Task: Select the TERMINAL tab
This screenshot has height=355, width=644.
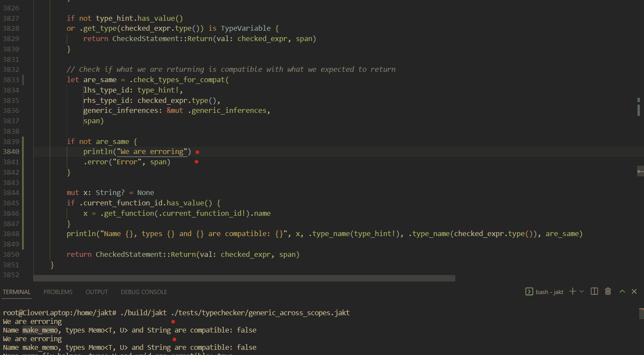Action: click(16, 292)
